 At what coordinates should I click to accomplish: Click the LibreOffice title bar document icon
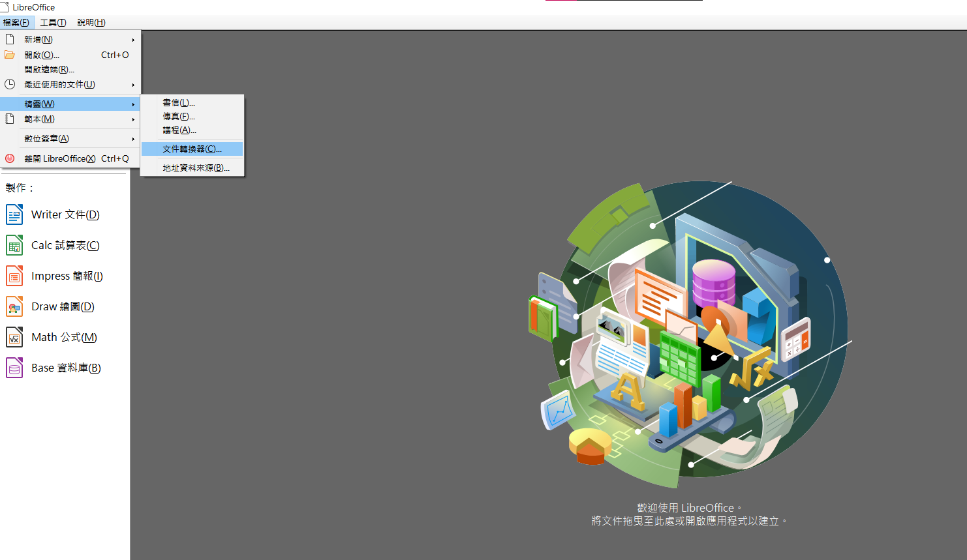pos(5,7)
